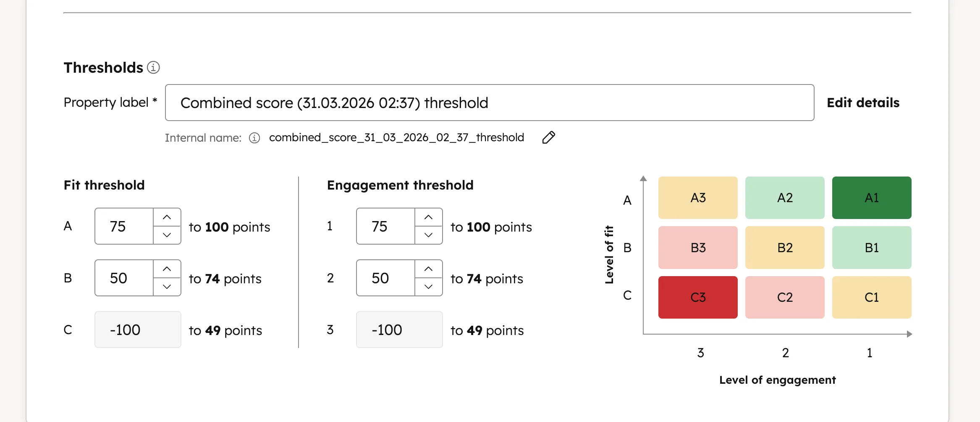Click the pink C2 matrix cell
Image resolution: width=980 pixels, height=422 pixels.
[785, 297]
